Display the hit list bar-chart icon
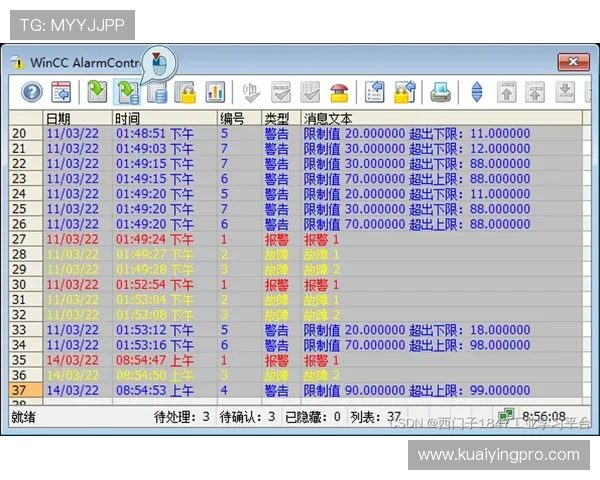The width and height of the screenshot is (600, 480). [x=215, y=92]
